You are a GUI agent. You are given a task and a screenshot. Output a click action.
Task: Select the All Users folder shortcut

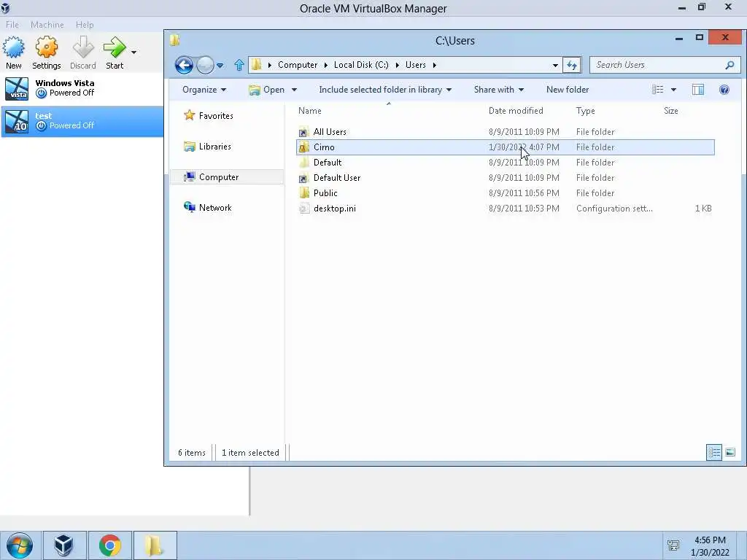(x=505, y=132)
